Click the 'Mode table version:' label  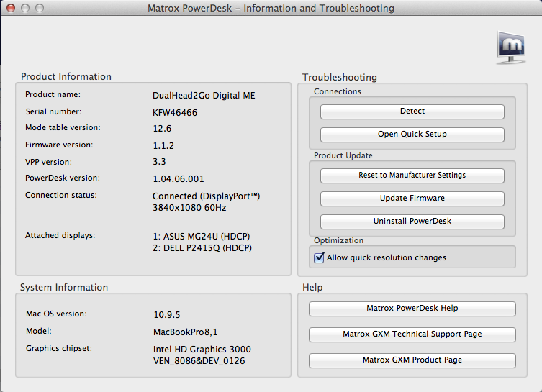click(x=63, y=127)
